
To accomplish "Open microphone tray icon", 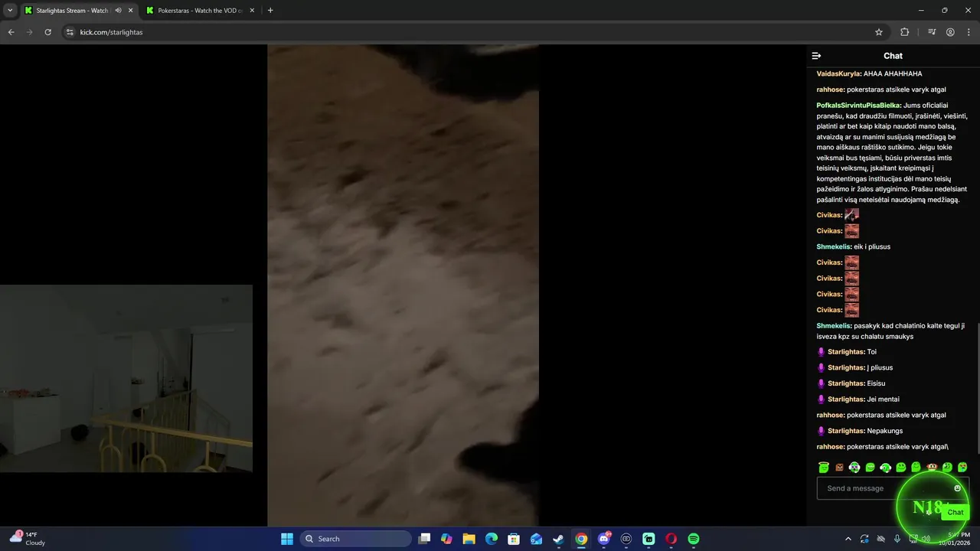I will tap(897, 539).
